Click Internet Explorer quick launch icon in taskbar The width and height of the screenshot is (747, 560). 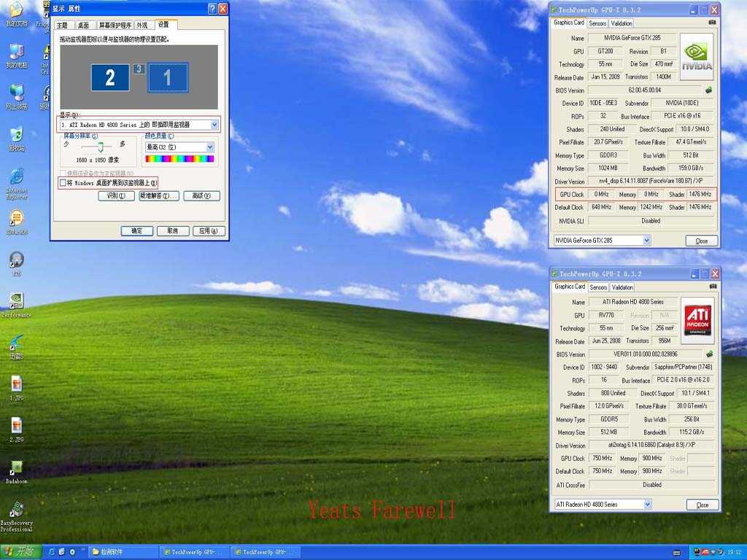click(52, 552)
